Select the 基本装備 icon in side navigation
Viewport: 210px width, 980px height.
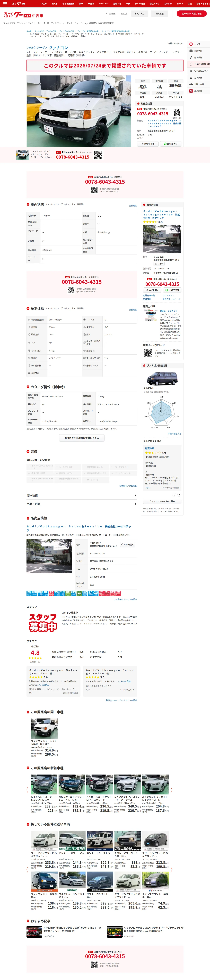pos(191,78)
